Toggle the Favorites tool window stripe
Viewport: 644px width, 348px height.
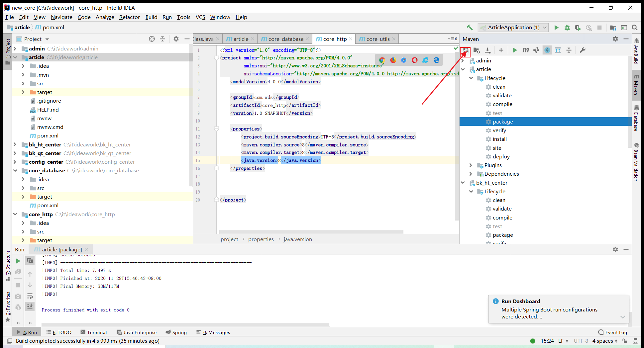point(8,307)
